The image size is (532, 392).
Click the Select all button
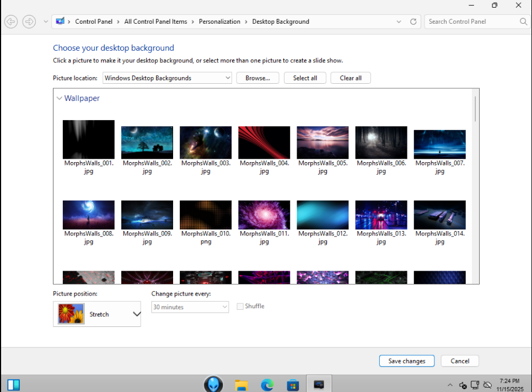pyautogui.click(x=305, y=78)
